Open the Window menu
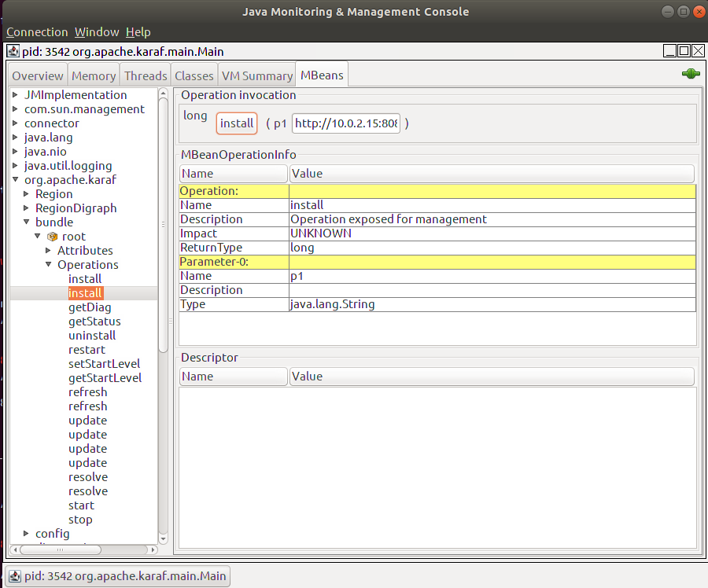708x588 pixels. pyautogui.click(x=97, y=32)
